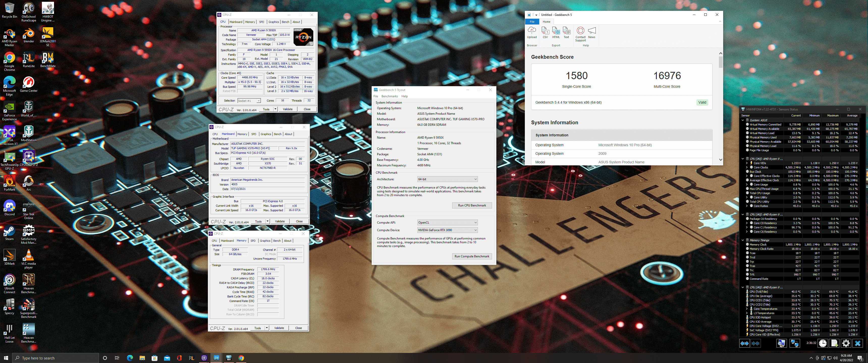Open the Superposition Benchmark desktop icon
This screenshot has height=363, width=868.
coord(29,309)
